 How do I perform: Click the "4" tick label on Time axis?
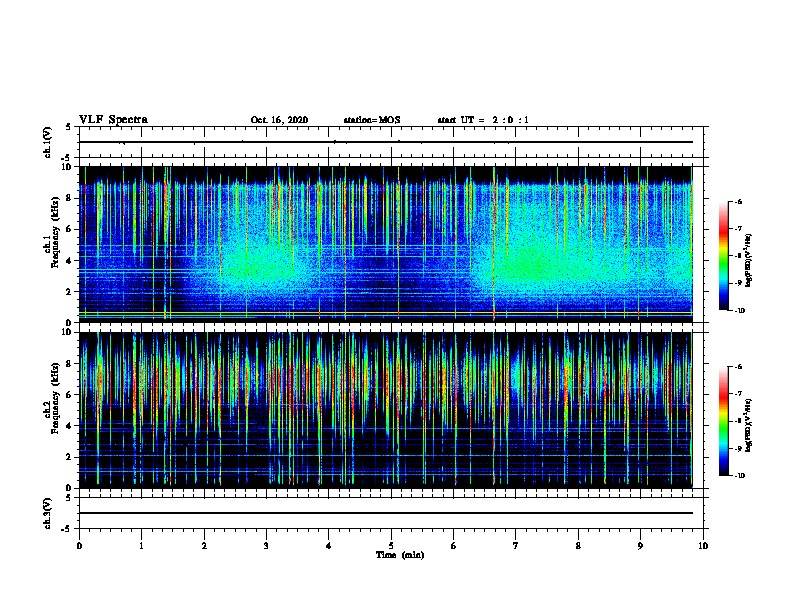(329, 546)
